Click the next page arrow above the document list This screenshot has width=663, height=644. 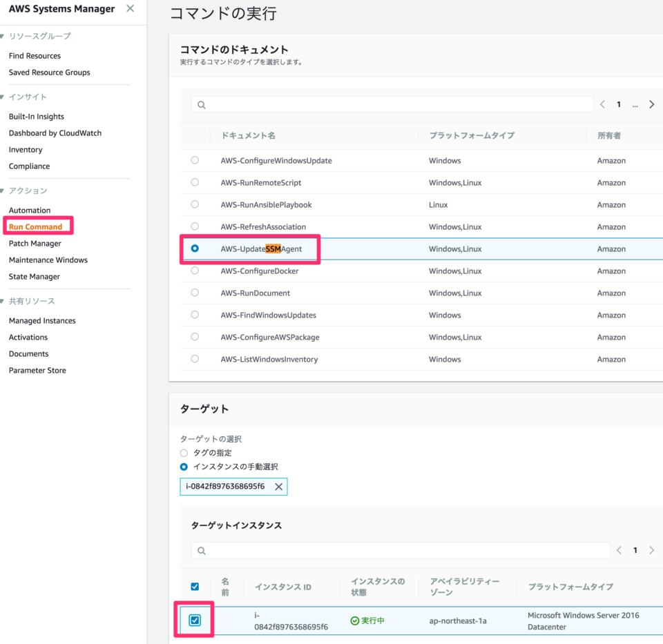coord(651,104)
